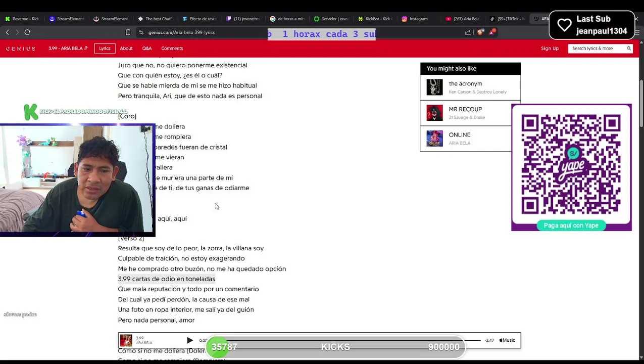Screen dimensions: 644x364
Task: Switch to The best ChatBot tab
Action: coord(155,19)
